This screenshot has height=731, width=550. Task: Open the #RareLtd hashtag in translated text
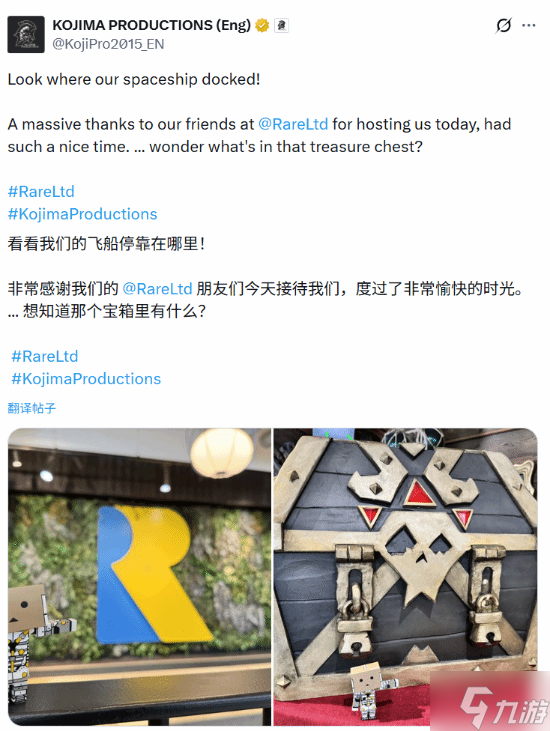pyautogui.click(x=45, y=357)
